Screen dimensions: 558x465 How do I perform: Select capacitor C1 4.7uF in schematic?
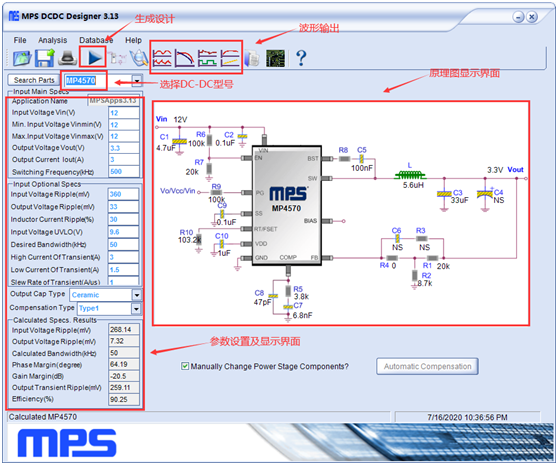tap(179, 141)
